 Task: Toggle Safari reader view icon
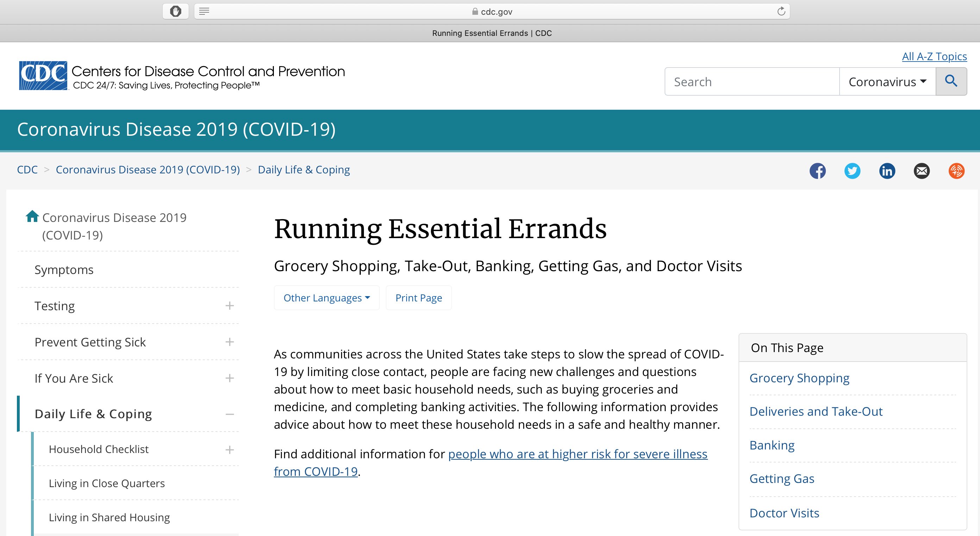(x=204, y=11)
